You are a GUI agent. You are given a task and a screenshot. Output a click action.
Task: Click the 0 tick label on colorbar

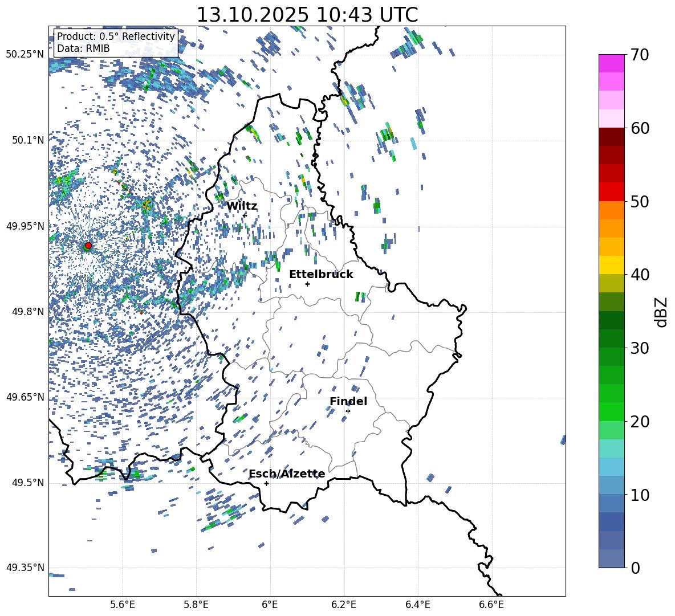coord(635,568)
